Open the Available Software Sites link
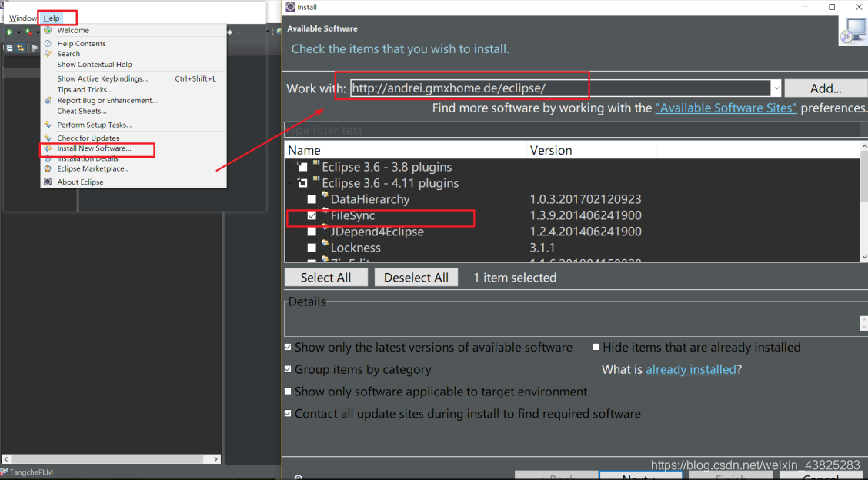The width and height of the screenshot is (868, 480). coord(726,108)
